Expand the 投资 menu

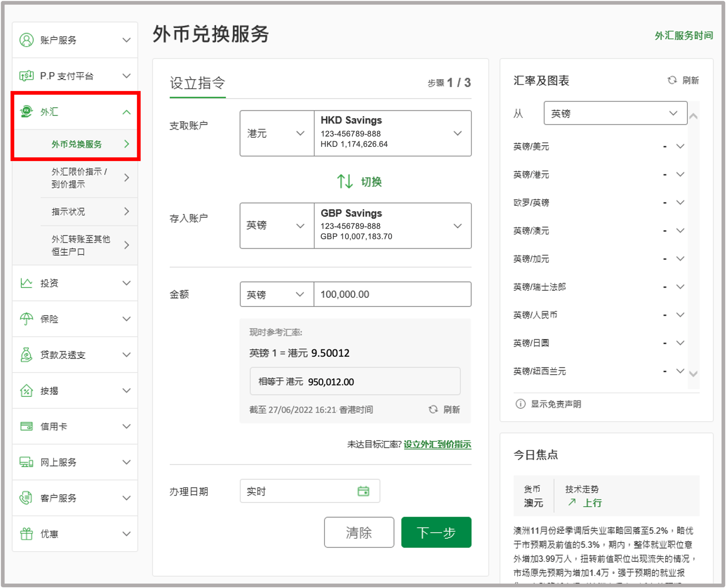point(126,283)
